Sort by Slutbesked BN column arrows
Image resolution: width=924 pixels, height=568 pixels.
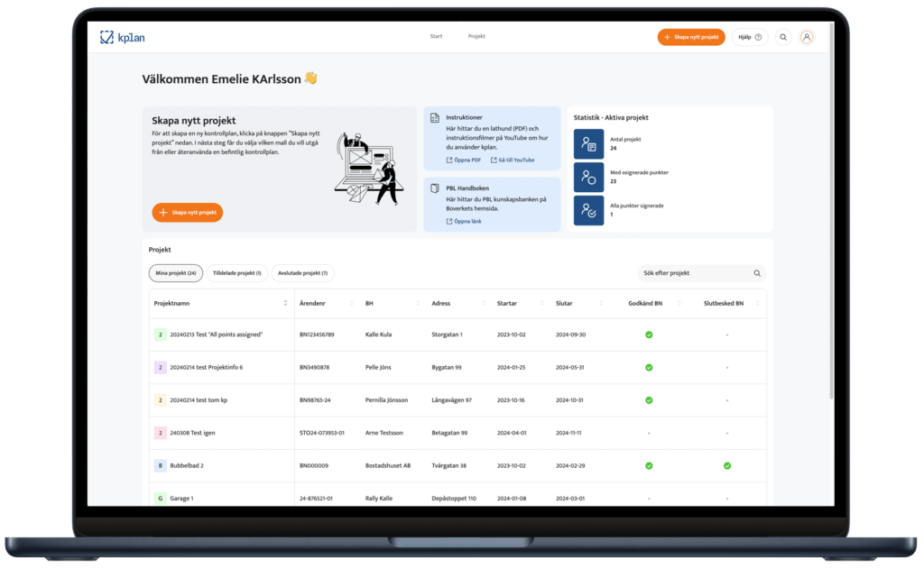(x=758, y=304)
